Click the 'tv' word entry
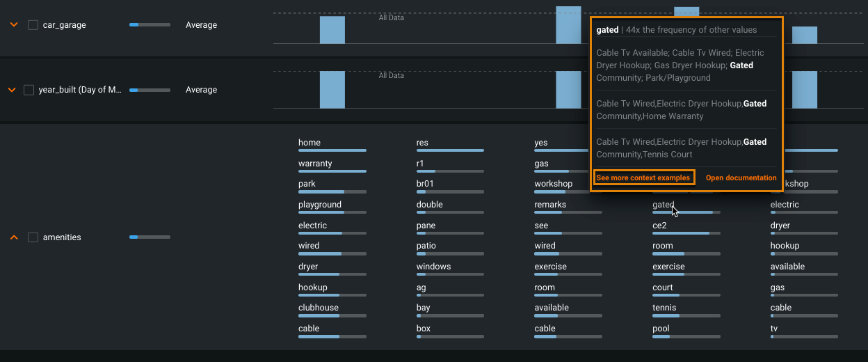The image size is (868, 362). pos(774,329)
